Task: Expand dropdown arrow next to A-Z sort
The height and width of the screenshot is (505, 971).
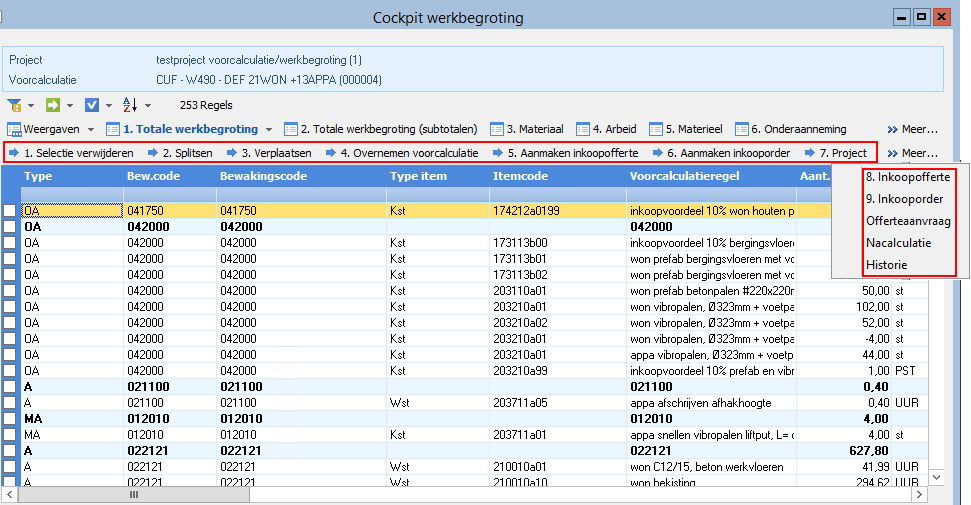Action: tap(148, 105)
